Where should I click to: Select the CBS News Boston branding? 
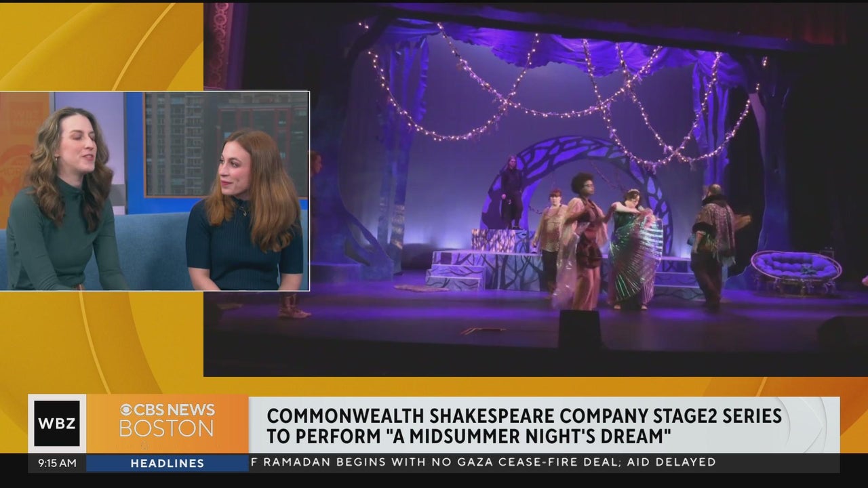point(167,421)
